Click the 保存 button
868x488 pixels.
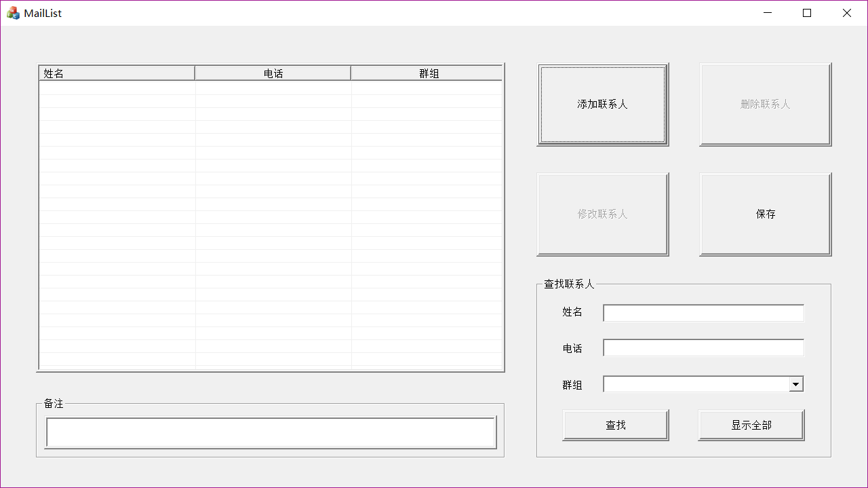[x=766, y=214]
